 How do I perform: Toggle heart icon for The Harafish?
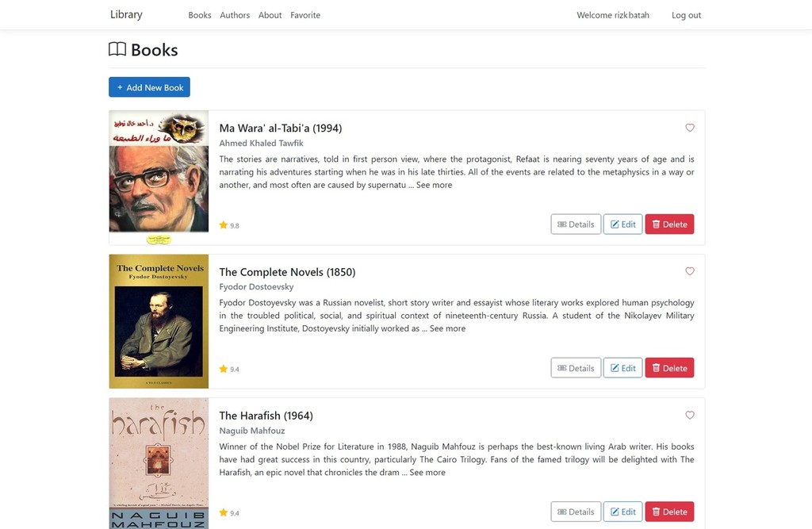[x=690, y=415]
